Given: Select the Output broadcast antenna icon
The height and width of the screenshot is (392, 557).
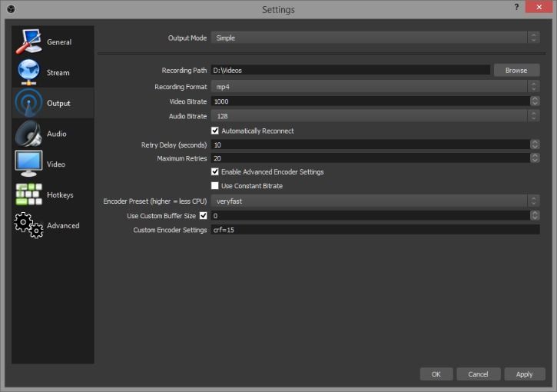Looking at the screenshot, I should 28,103.
